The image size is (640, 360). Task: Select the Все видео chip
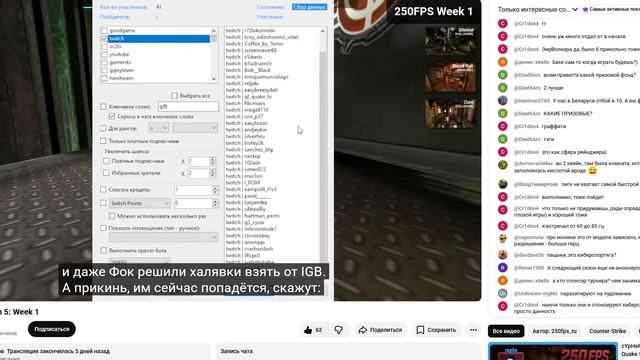click(506, 331)
